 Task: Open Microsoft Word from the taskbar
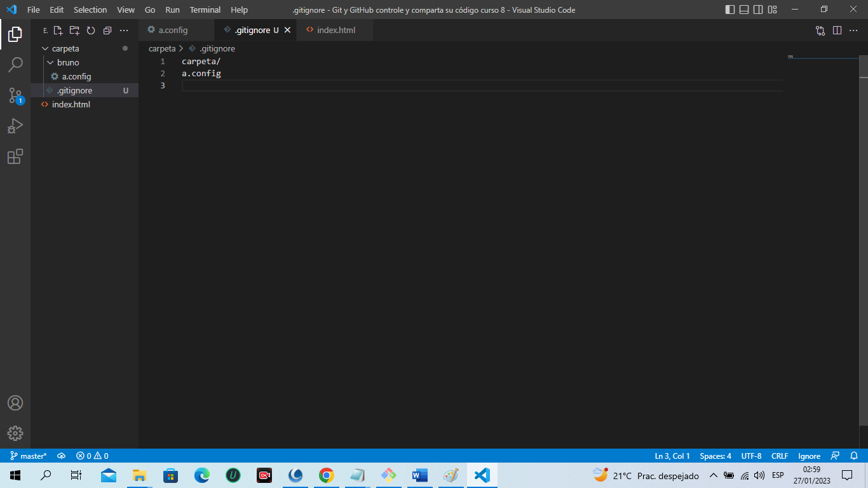coord(419,475)
